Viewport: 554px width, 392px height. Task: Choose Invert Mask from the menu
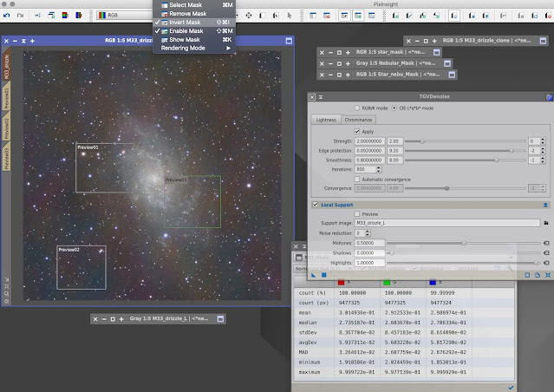[186, 23]
